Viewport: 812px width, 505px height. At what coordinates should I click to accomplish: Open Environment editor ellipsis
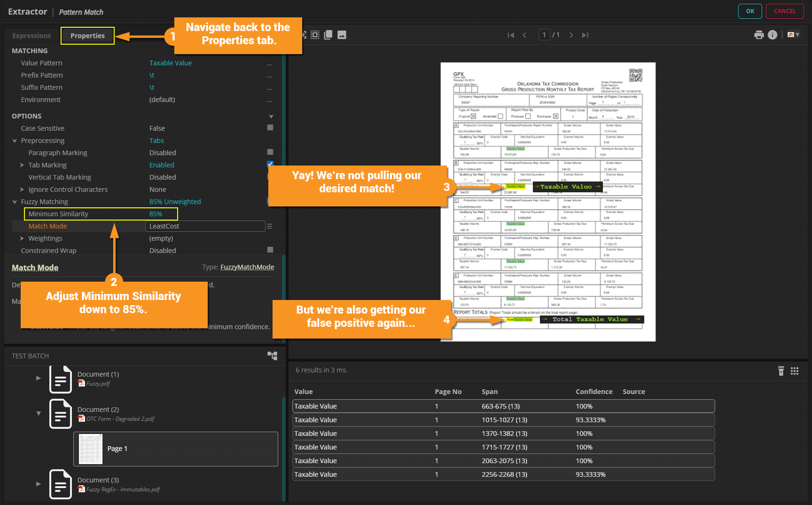[x=269, y=100]
